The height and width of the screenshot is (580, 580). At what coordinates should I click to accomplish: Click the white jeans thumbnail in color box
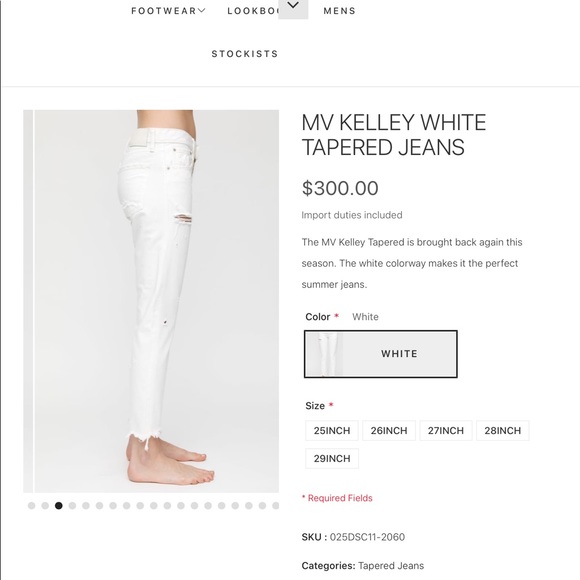tap(324, 354)
